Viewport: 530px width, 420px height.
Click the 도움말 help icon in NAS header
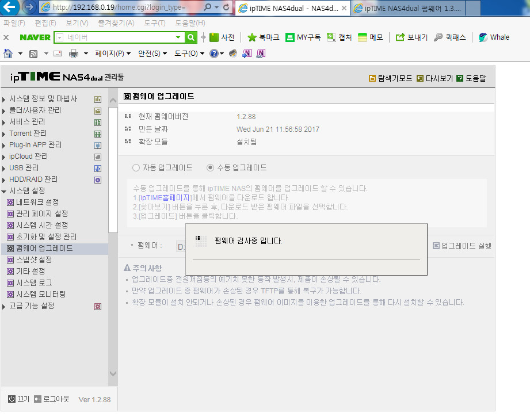click(x=460, y=78)
